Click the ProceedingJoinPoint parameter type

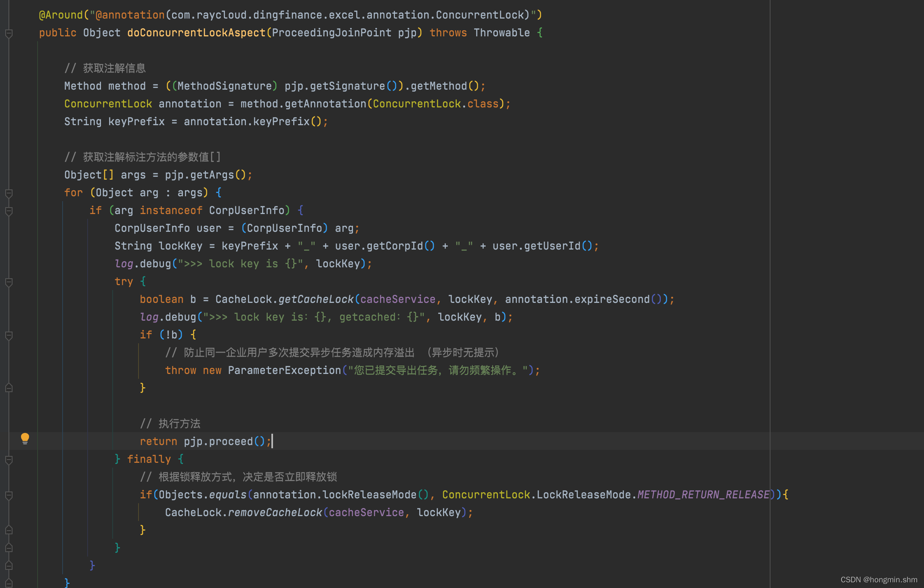pos(332,33)
